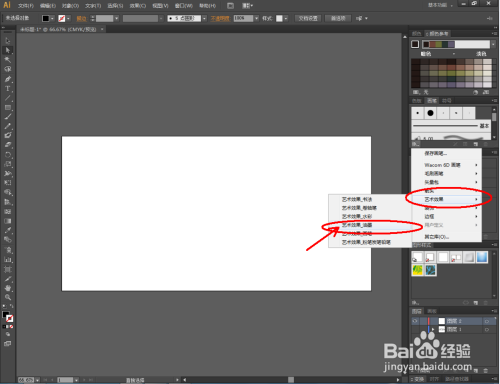
Task: Select the Column Graph tool
Action: pyautogui.click(x=8, y=260)
